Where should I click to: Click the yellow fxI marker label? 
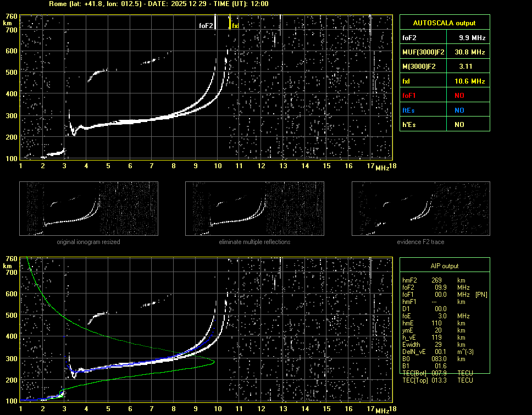point(235,25)
